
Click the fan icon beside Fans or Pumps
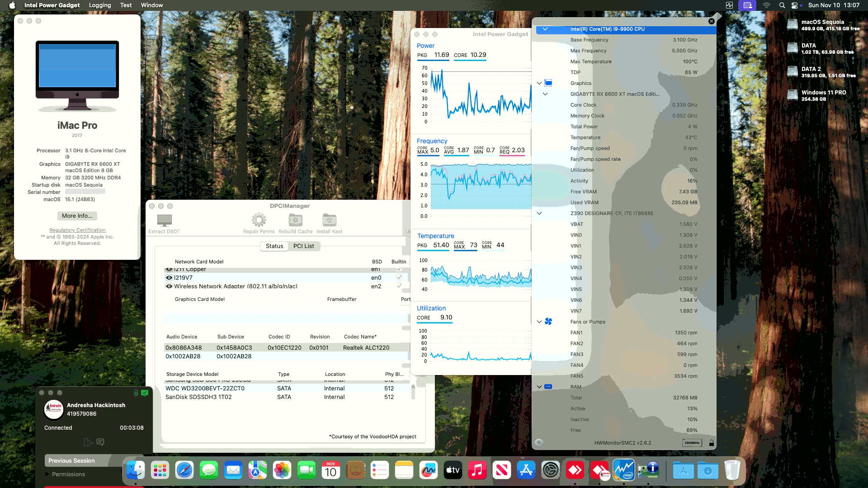[x=548, y=321]
